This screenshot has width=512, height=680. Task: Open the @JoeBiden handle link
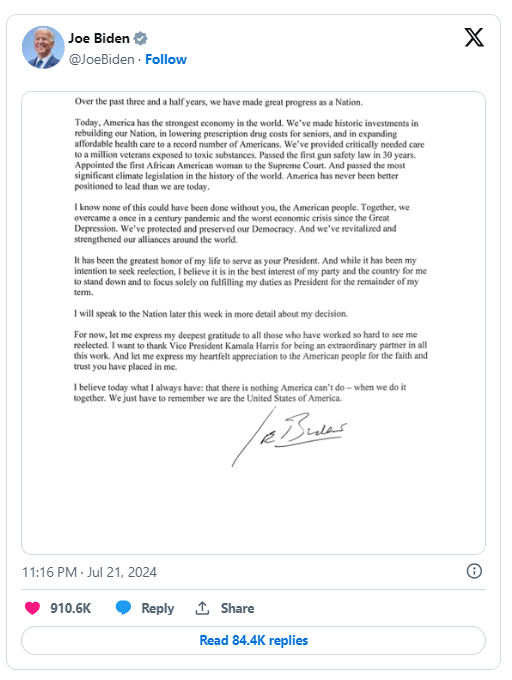(101, 59)
